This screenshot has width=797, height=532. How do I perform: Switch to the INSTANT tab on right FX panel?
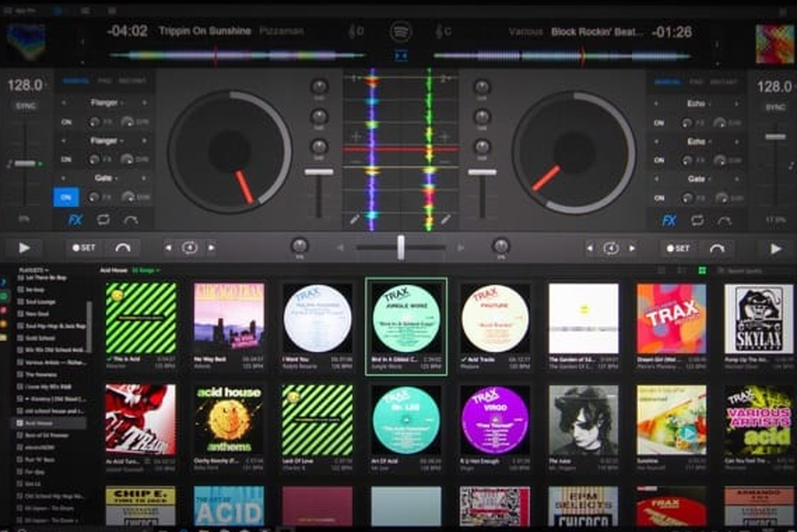pyautogui.click(x=724, y=81)
